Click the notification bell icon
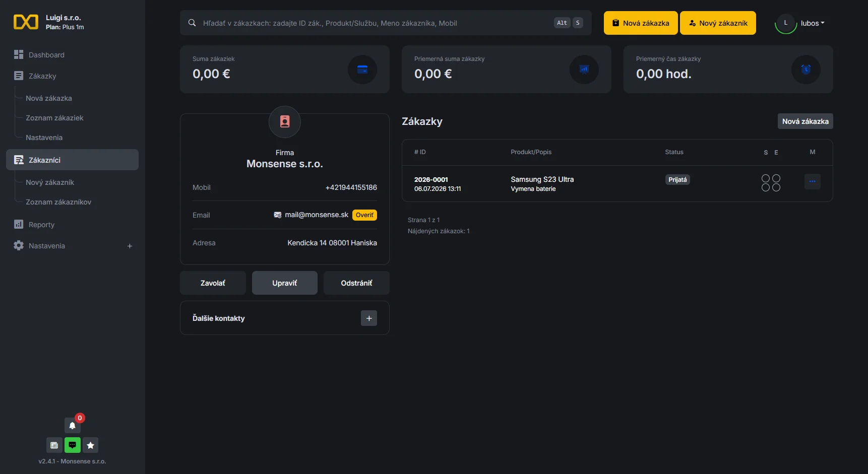Viewport: 868px width, 474px height. click(x=72, y=426)
